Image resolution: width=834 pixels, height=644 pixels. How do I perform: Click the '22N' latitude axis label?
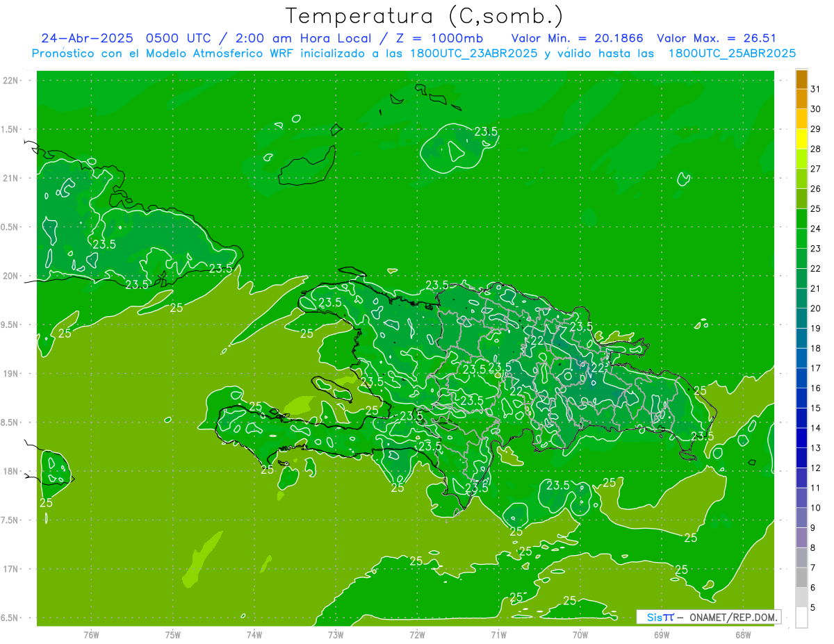(x=11, y=81)
